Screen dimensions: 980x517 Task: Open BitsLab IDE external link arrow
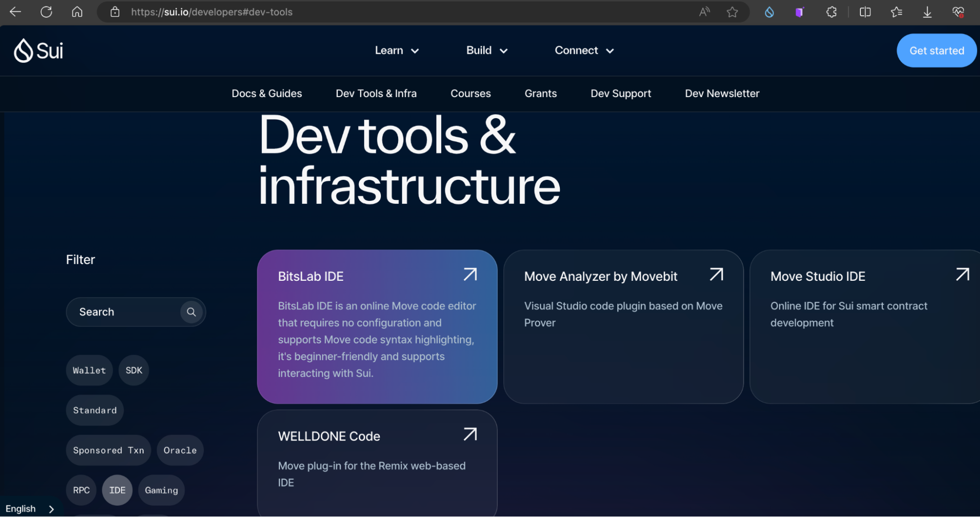470,274
